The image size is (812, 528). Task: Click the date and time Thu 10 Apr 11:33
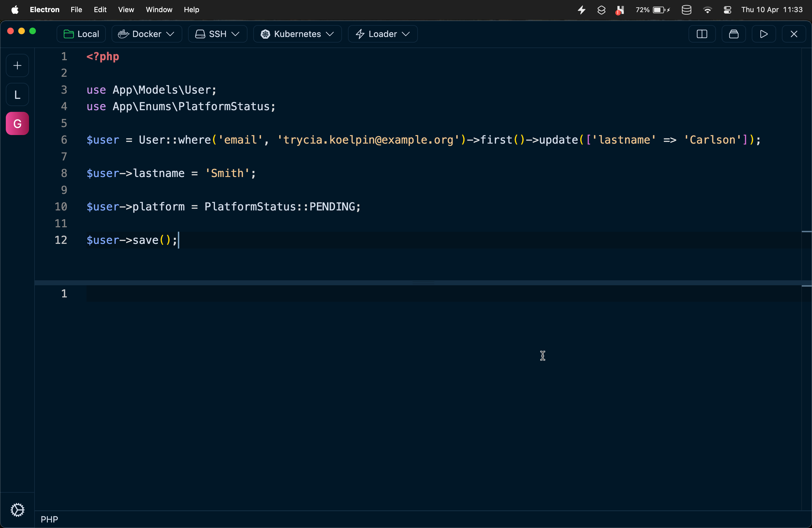[772, 10]
